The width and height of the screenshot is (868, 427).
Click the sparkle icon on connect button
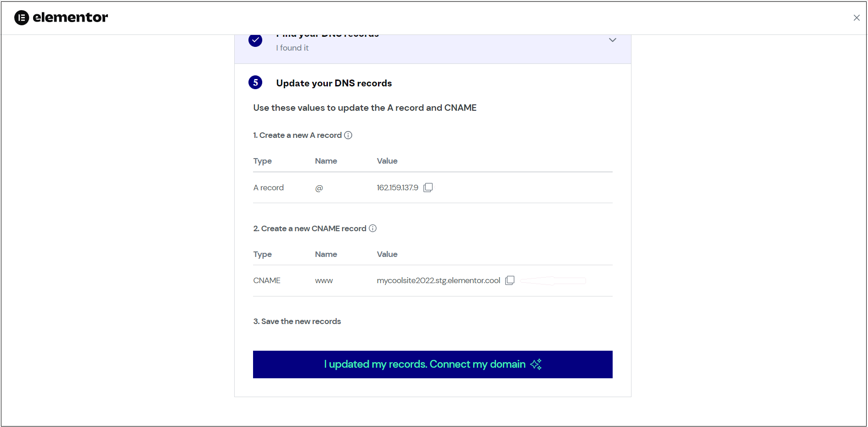pyautogui.click(x=536, y=364)
